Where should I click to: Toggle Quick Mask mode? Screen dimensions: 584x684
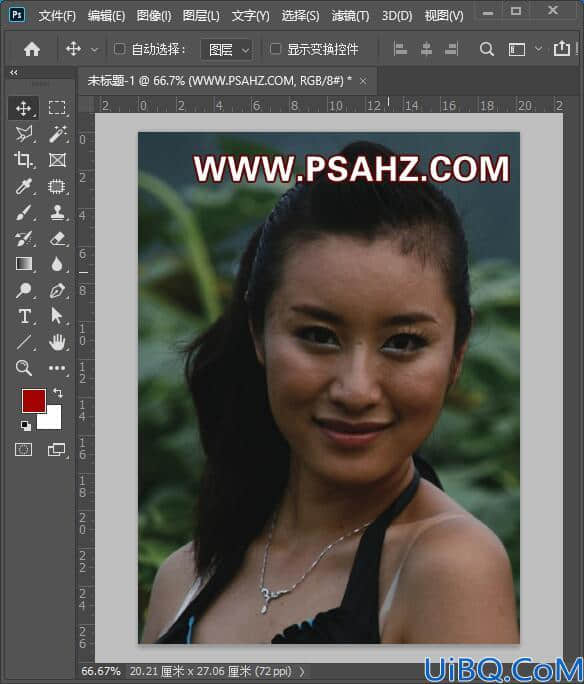point(24,449)
